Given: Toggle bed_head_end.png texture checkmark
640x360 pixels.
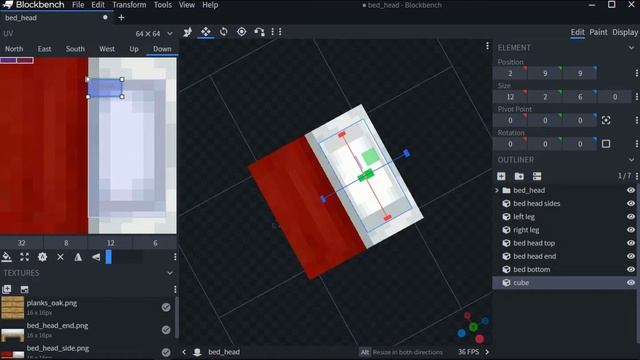Looking at the screenshot, I should (166, 330).
